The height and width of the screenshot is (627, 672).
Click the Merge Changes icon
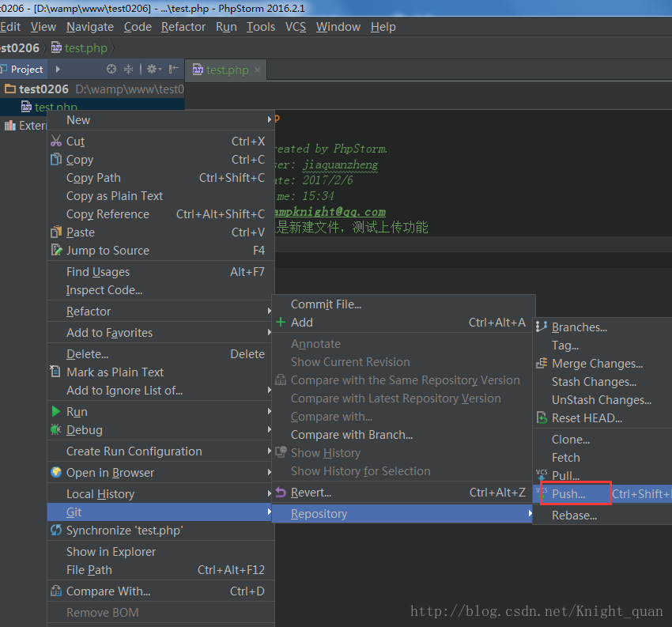pos(542,363)
